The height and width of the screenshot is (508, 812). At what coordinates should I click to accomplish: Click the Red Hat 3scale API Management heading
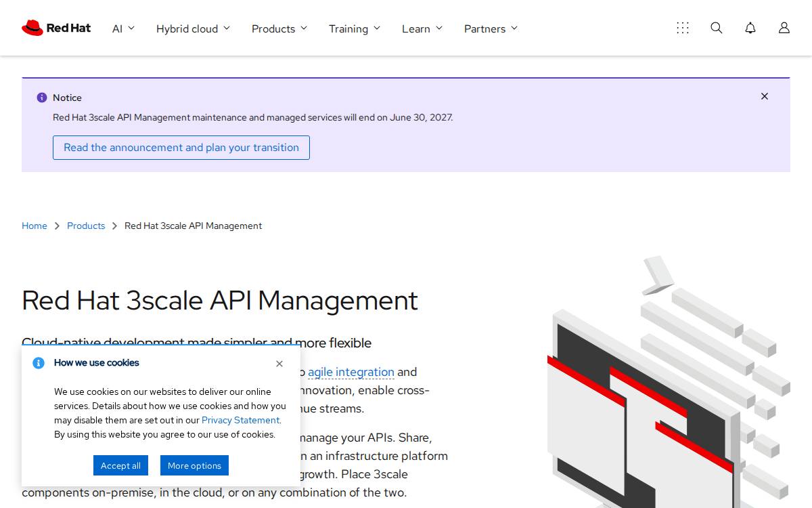pyautogui.click(x=220, y=300)
